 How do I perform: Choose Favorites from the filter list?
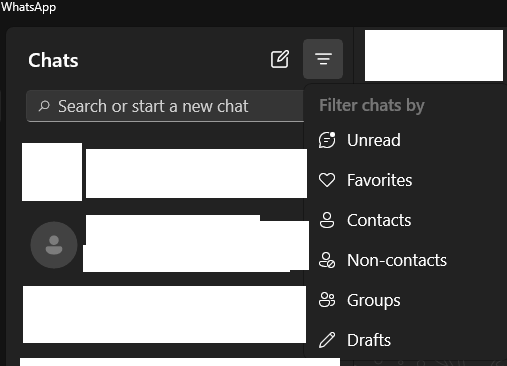coord(405,180)
